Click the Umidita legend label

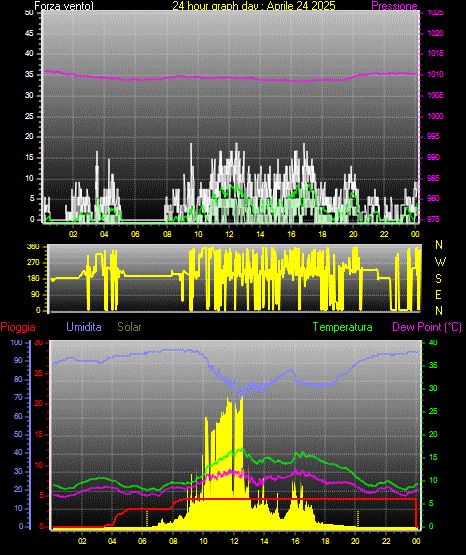coord(84,327)
